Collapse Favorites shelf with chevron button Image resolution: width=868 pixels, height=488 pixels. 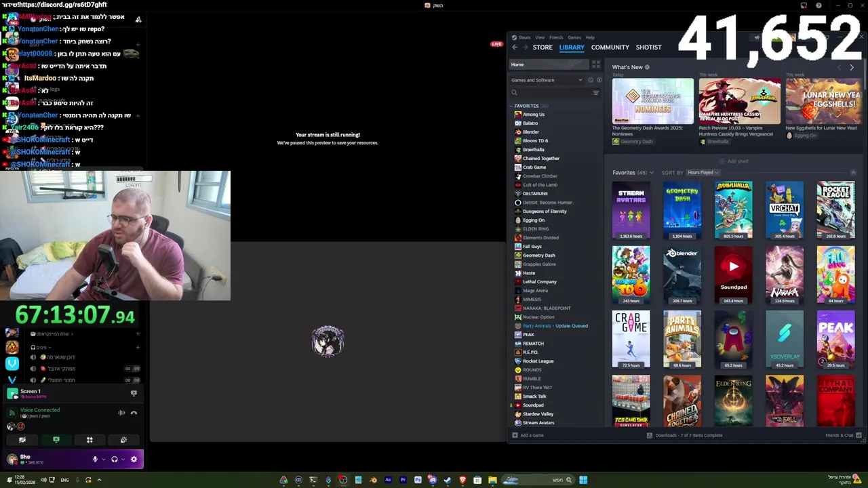tap(853, 173)
